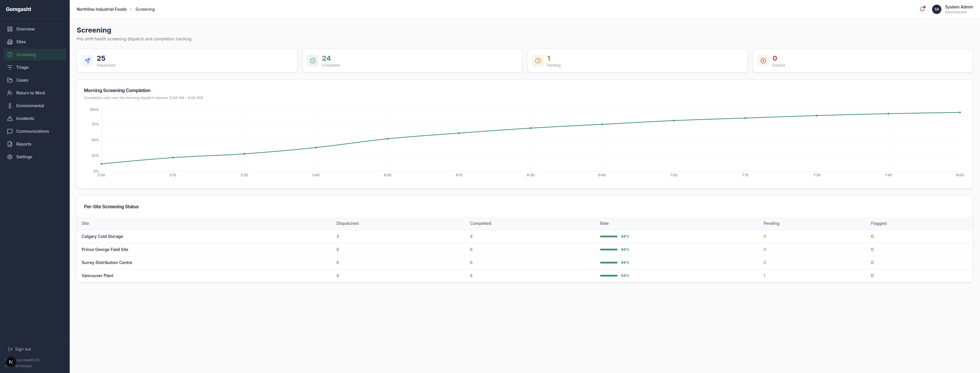Go to Communications menu item
This screenshot has width=980, height=373.
point(35,131)
